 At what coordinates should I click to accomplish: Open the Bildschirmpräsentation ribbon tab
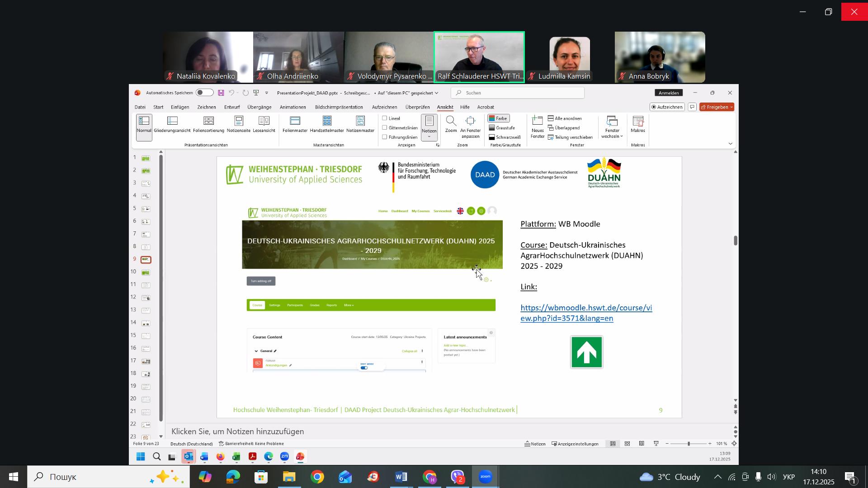point(339,107)
